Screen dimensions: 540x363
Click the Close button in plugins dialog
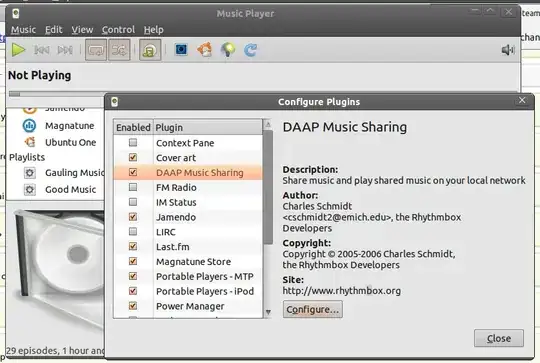(x=499, y=338)
